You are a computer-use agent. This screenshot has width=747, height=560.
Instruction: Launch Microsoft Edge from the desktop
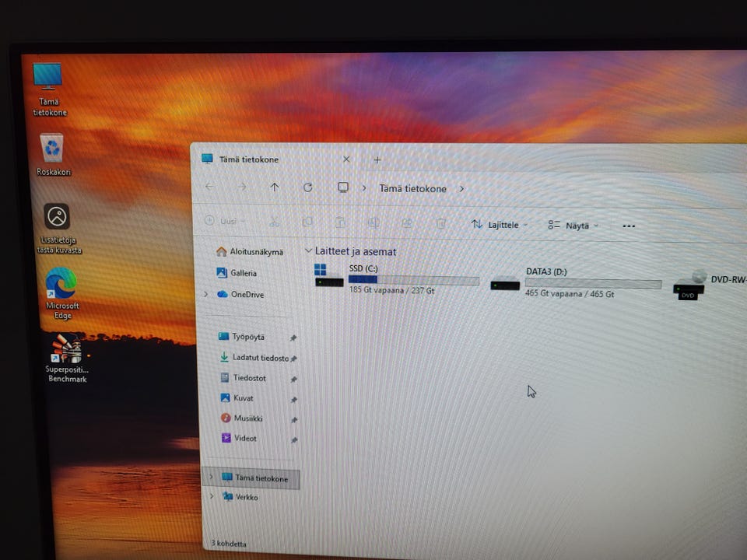[x=61, y=293]
